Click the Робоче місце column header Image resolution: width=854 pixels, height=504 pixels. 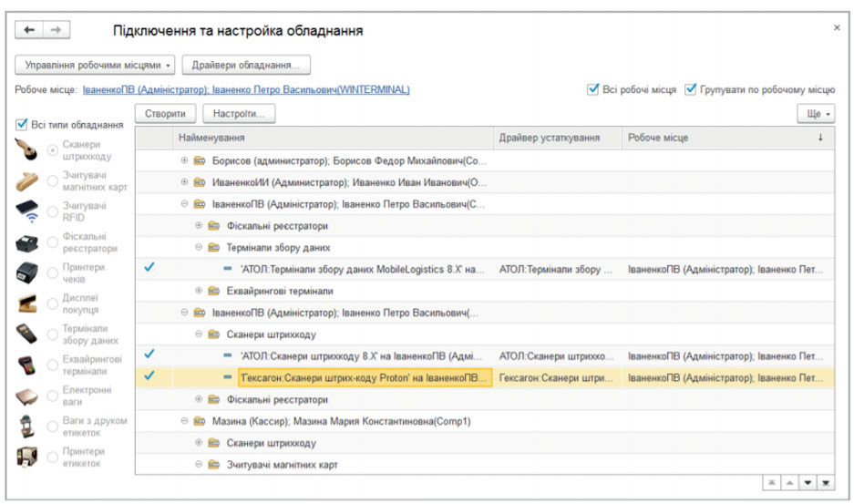tap(727, 138)
